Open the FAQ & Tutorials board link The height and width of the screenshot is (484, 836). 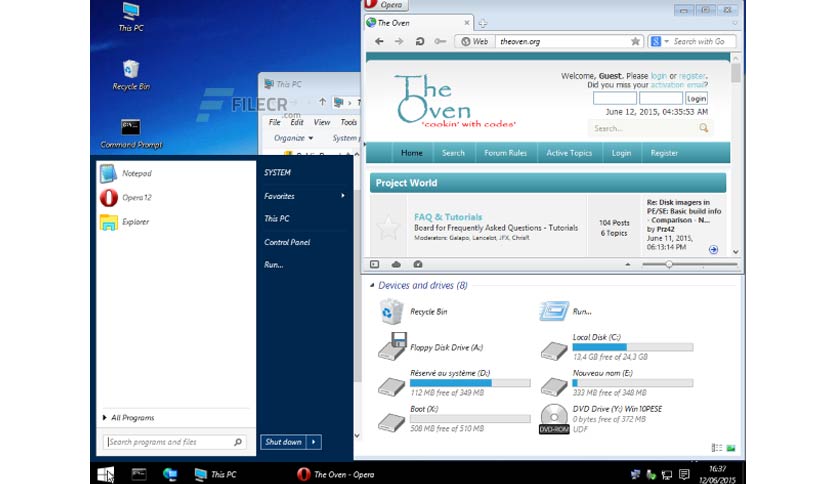pos(448,217)
